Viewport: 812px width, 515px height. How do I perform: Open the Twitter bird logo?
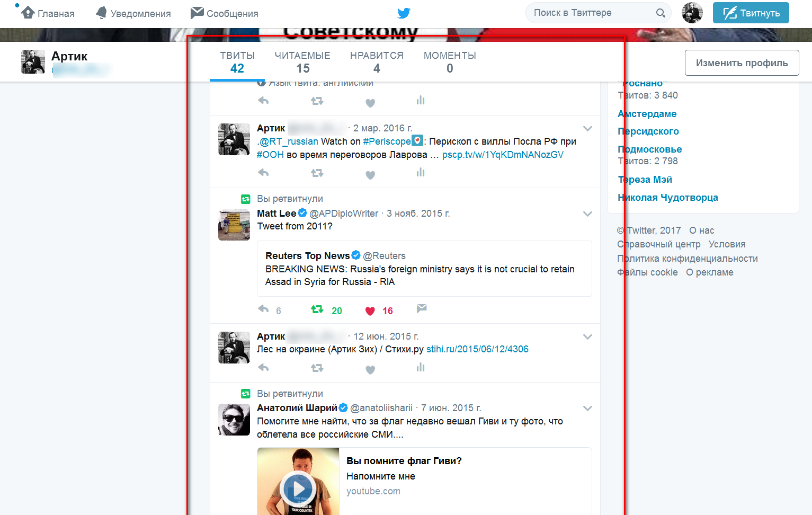[404, 13]
